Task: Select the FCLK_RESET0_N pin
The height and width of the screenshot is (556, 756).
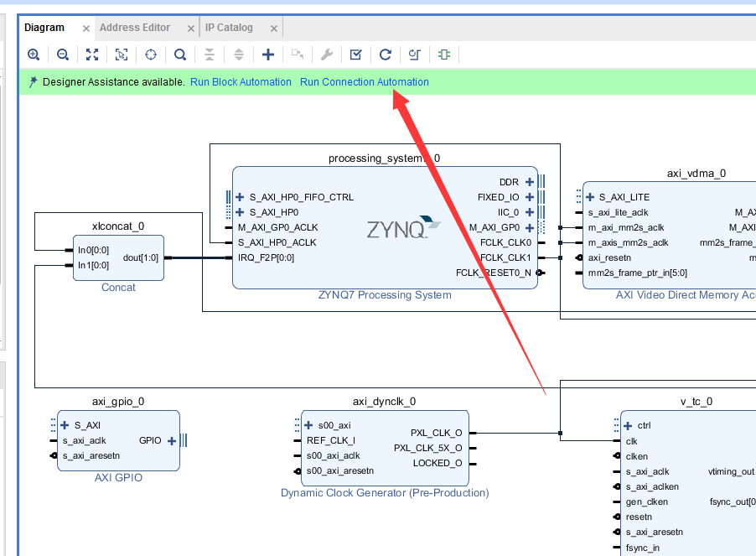Action: tap(493, 273)
